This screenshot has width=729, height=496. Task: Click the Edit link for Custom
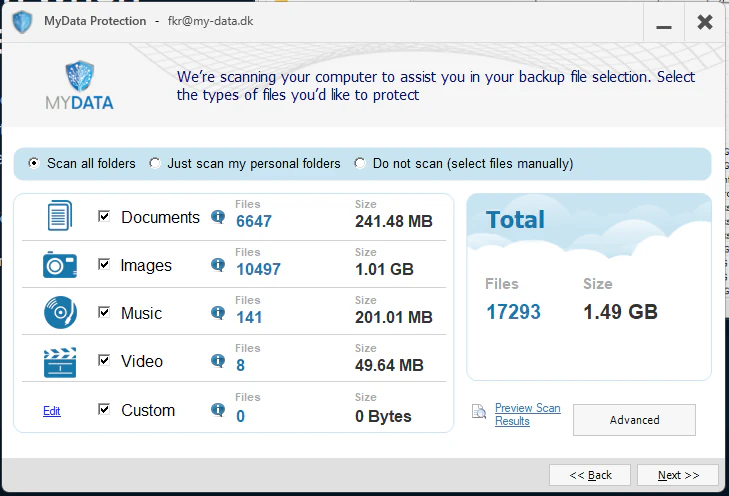click(52, 411)
